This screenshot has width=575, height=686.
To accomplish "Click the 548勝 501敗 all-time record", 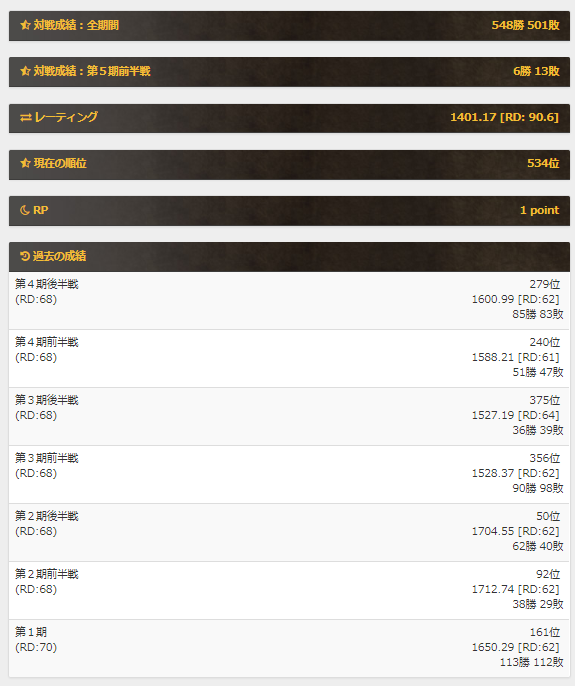I will tap(526, 25).
